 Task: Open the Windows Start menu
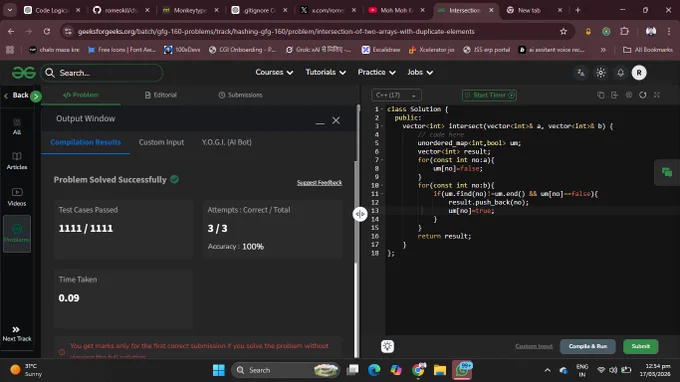pos(219,370)
